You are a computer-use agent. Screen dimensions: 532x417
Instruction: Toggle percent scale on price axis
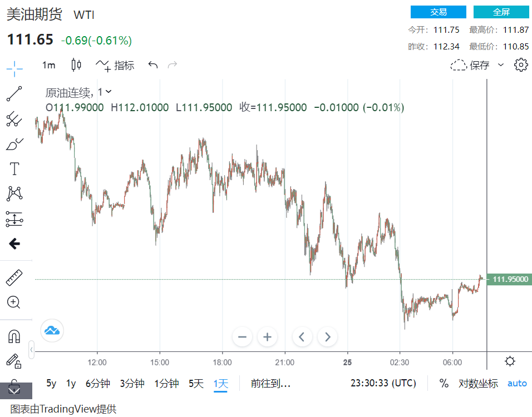click(x=444, y=383)
